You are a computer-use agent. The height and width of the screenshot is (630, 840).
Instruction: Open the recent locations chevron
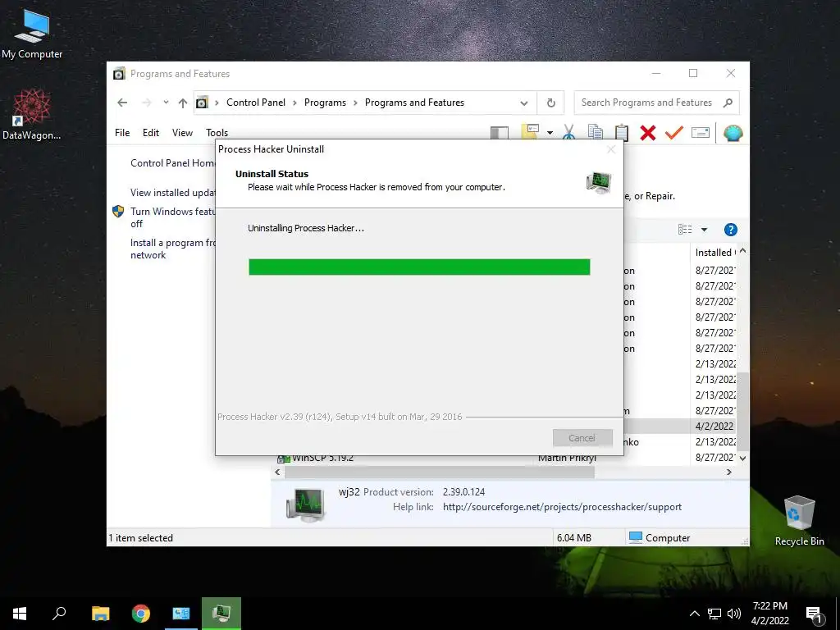(166, 102)
